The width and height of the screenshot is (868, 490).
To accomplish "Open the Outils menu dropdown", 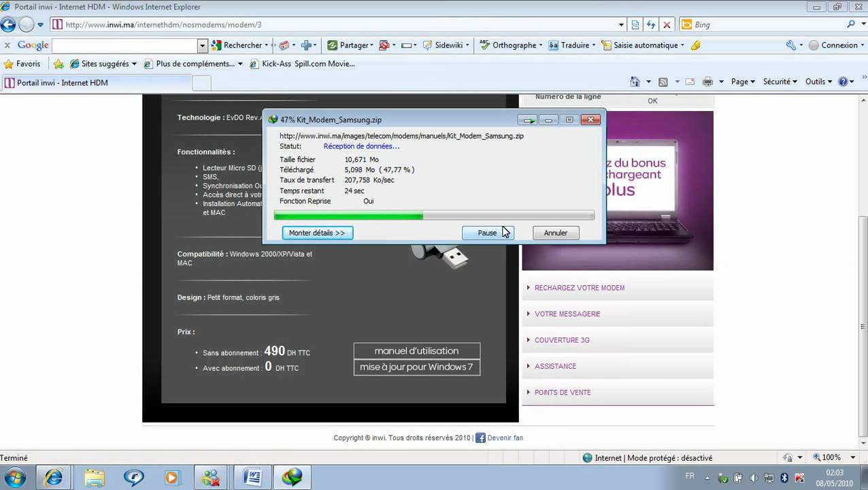I will 818,82.
